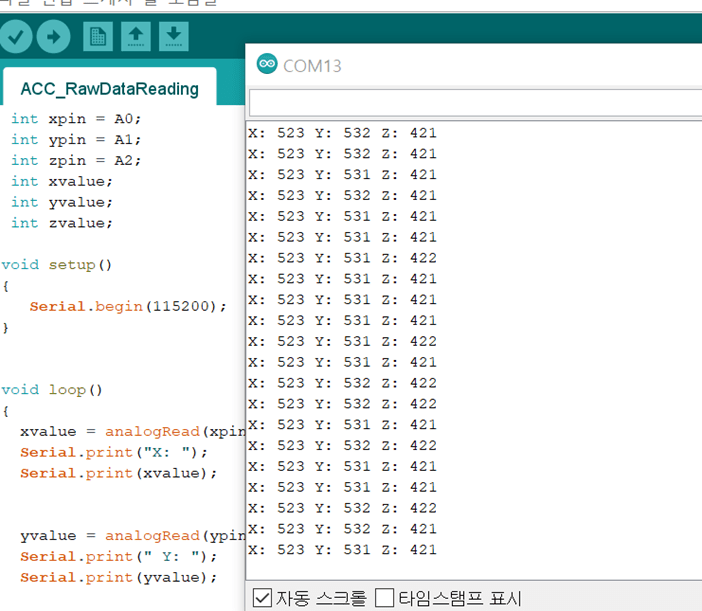Click the 'void setup()' function declaration
Screen dimensions: 702x611
pos(57,265)
